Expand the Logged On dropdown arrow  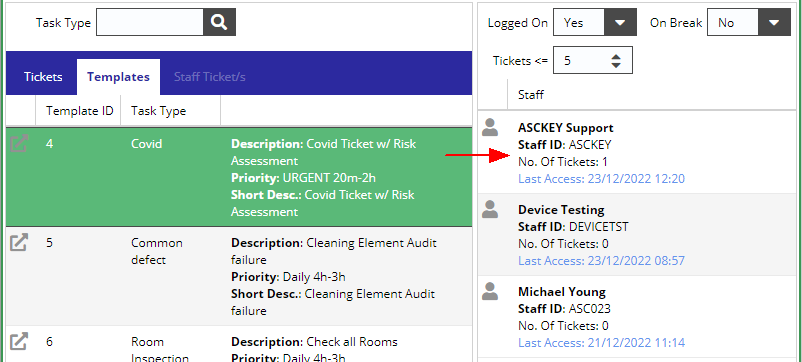coord(620,22)
